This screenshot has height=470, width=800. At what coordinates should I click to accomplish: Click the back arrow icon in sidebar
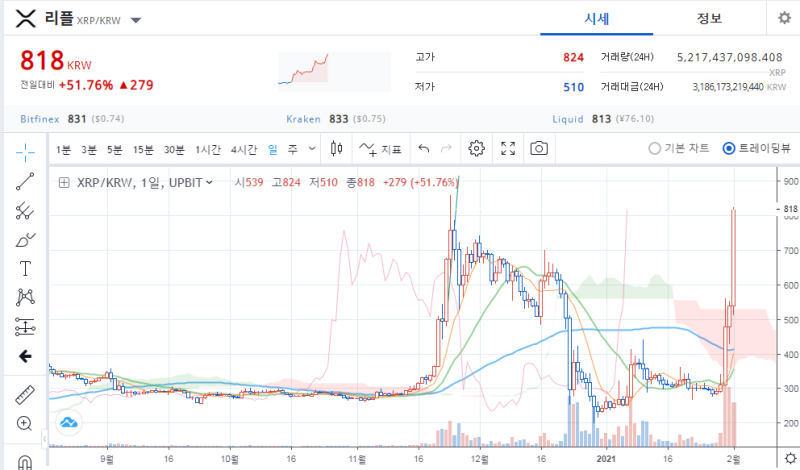tap(25, 356)
